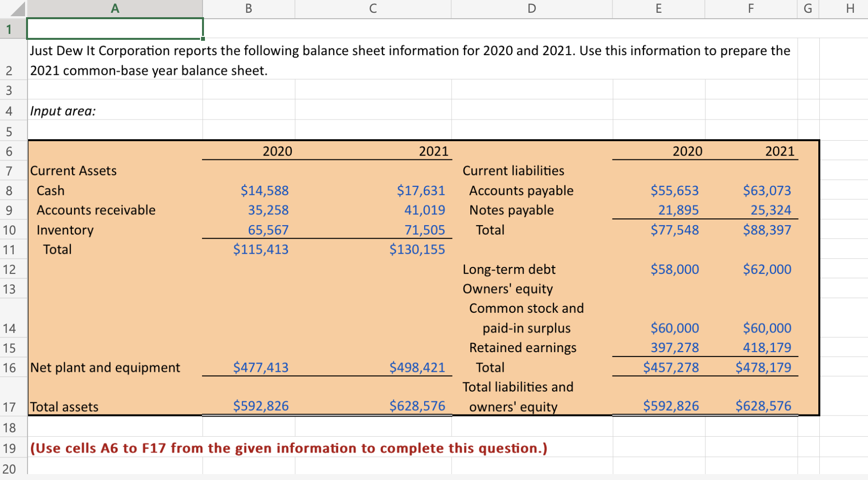Viewport: 868px width, 480px height.
Task: Select net plant value $498,421
Action: 417,367
